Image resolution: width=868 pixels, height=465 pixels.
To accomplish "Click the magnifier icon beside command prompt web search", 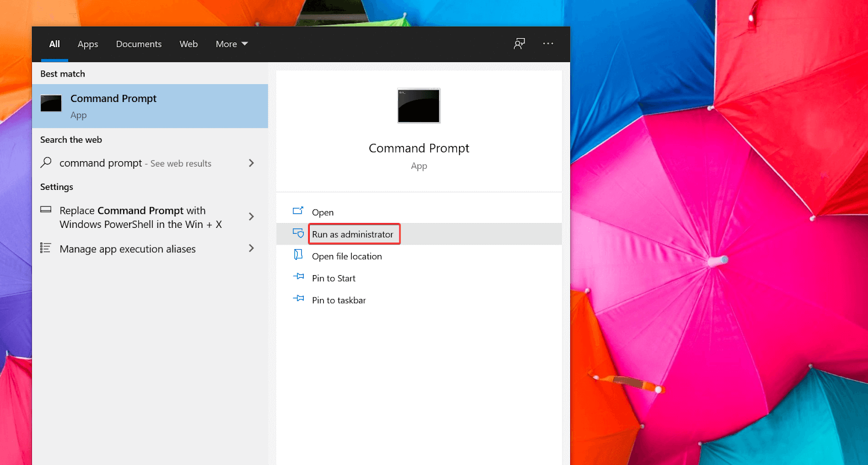I will (x=46, y=162).
